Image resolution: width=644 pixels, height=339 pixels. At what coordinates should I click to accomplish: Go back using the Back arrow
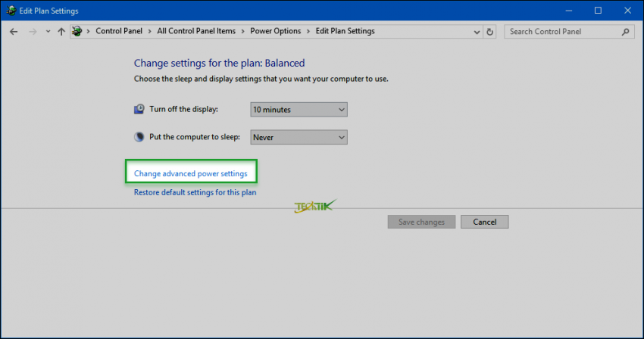coord(14,32)
